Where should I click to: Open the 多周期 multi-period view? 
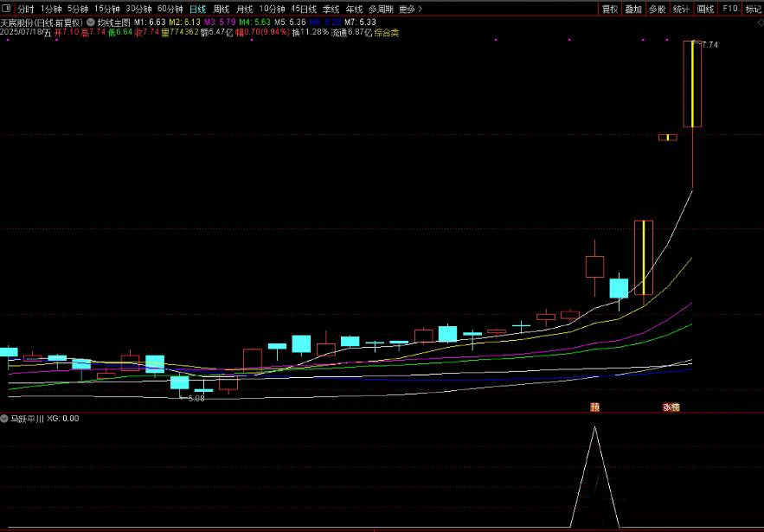(380, 10)
